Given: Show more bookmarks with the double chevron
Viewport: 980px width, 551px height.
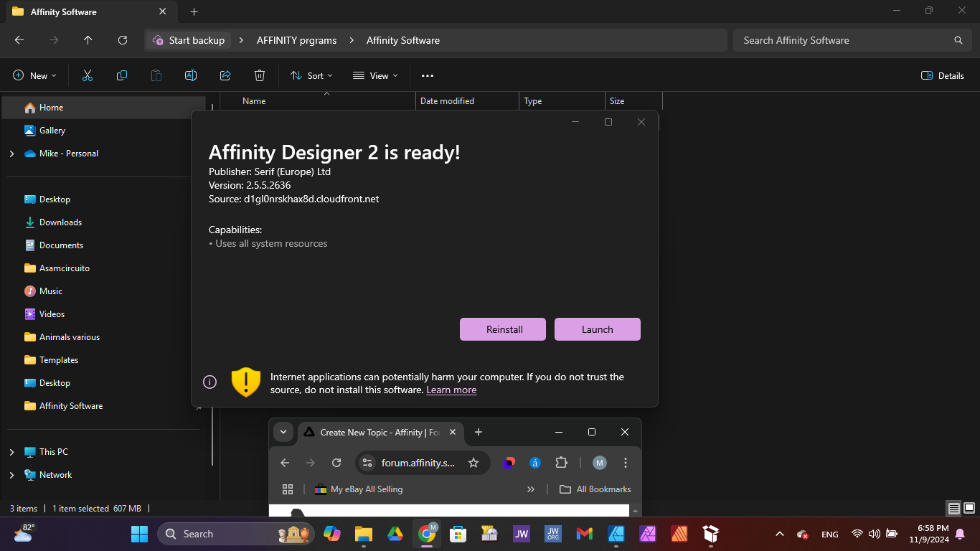Looking at the screenshot, I should click(x=531, y=489).
